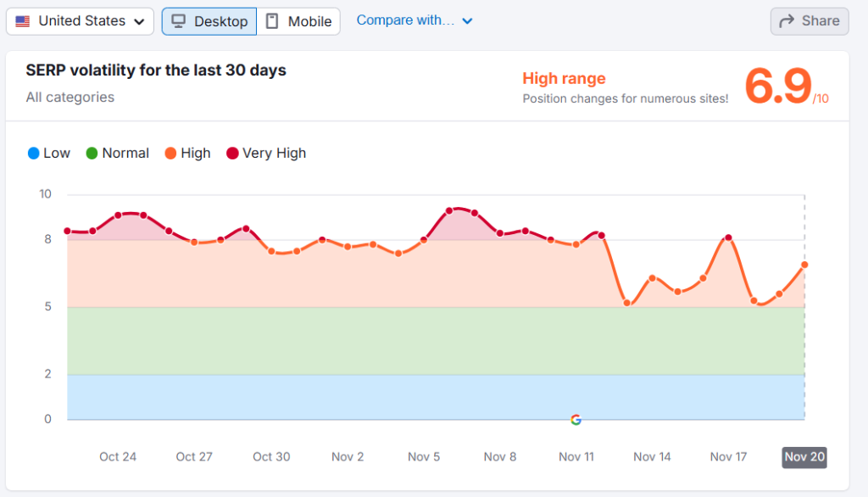Toggle the Very High legend series
The width and height of the screenshot is (868, 497).
pyautogui.click(x=265, y=154)
